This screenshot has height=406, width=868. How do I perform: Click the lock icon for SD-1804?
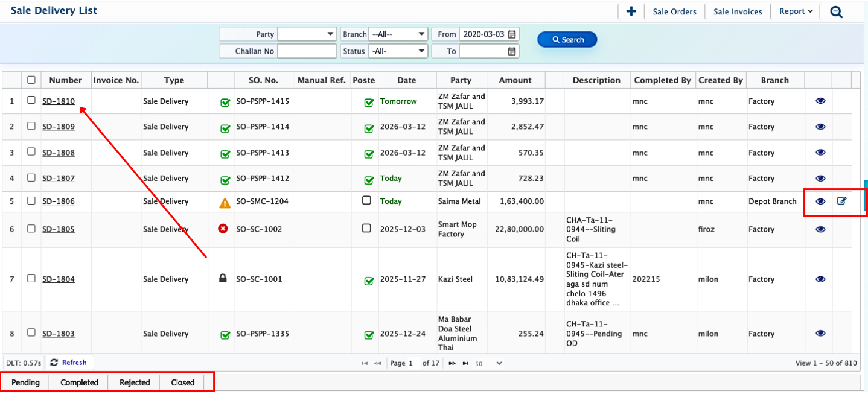pos(223,279)
